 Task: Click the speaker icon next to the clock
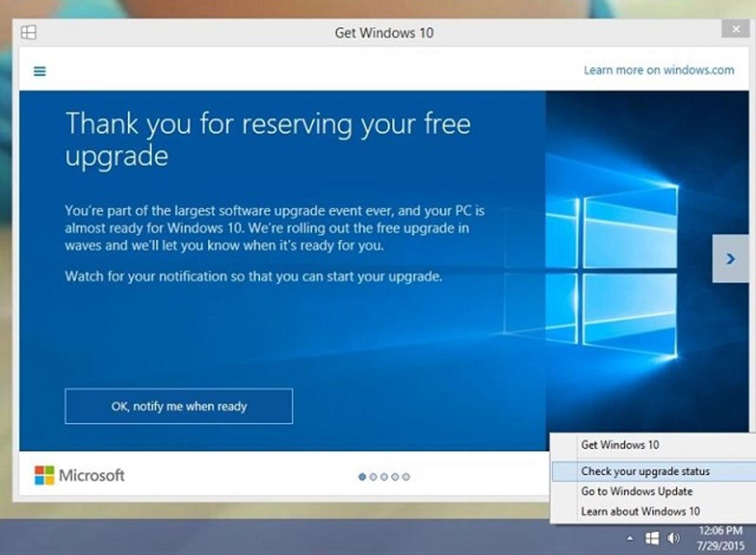pyautogui.click(x=673, y=538)
